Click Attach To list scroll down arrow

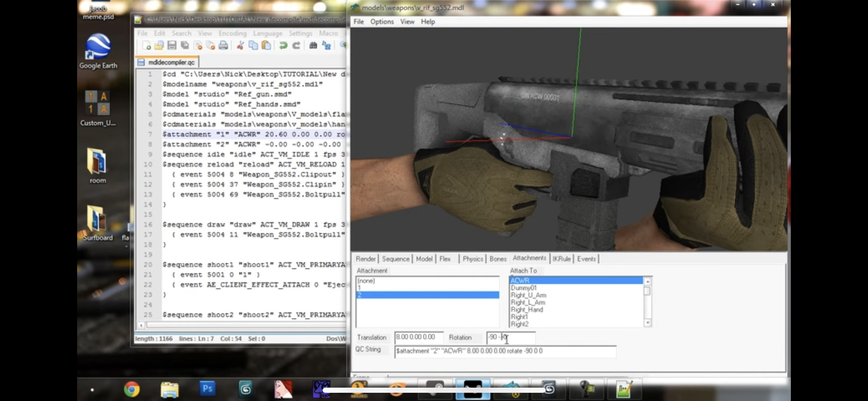647,323
